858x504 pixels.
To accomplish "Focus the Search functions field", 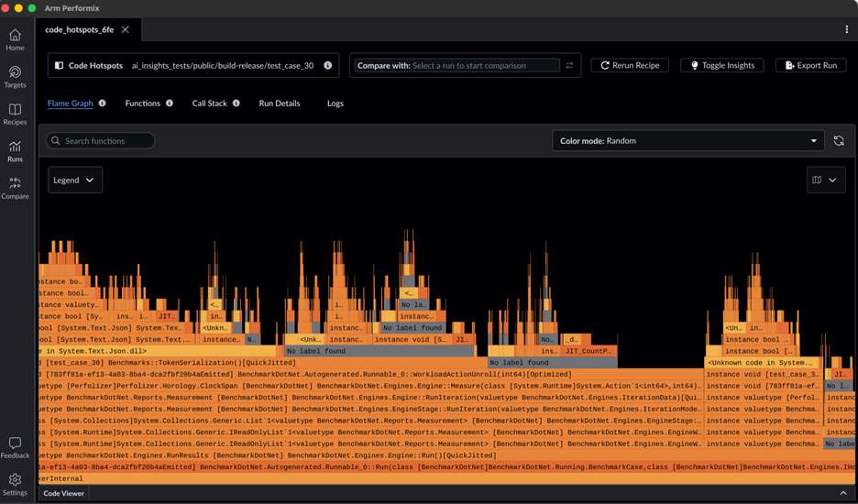I will (100, 140).
